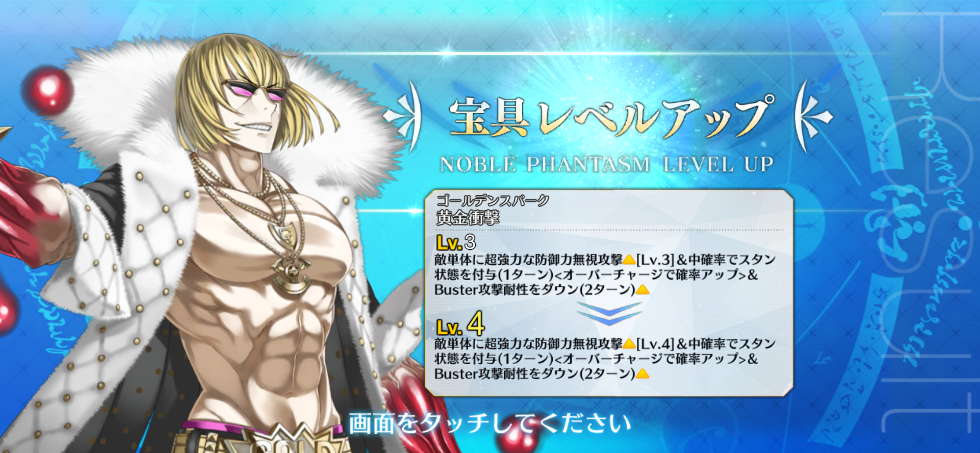The image size is (980, 453).
Task: Click the blue double chevron arrow between levels
Action: [609, 314]
